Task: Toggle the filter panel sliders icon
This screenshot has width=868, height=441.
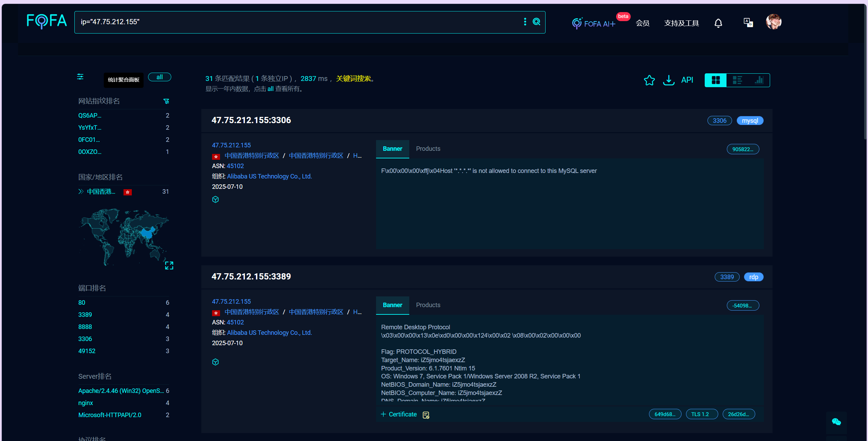Action: tap(80, 77)
